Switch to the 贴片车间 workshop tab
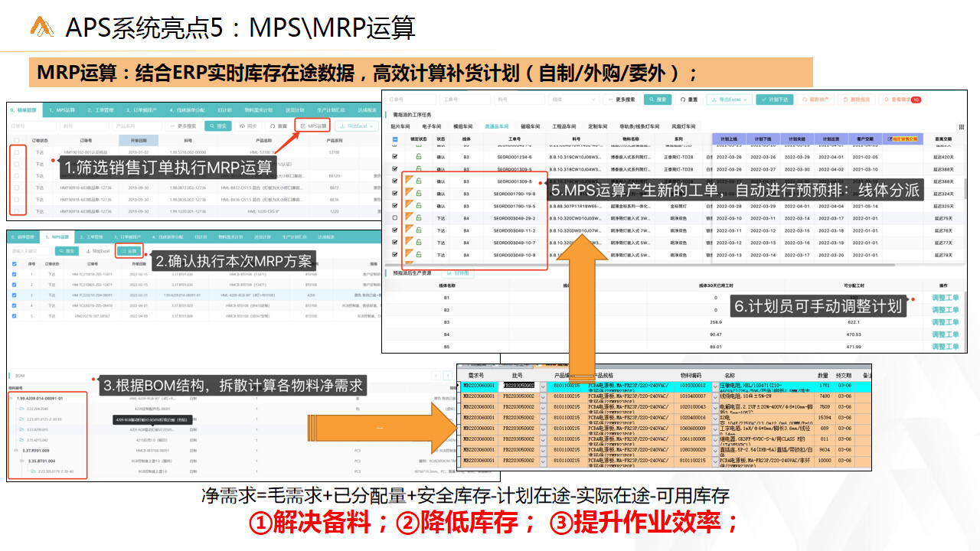 tap(400, 126)
